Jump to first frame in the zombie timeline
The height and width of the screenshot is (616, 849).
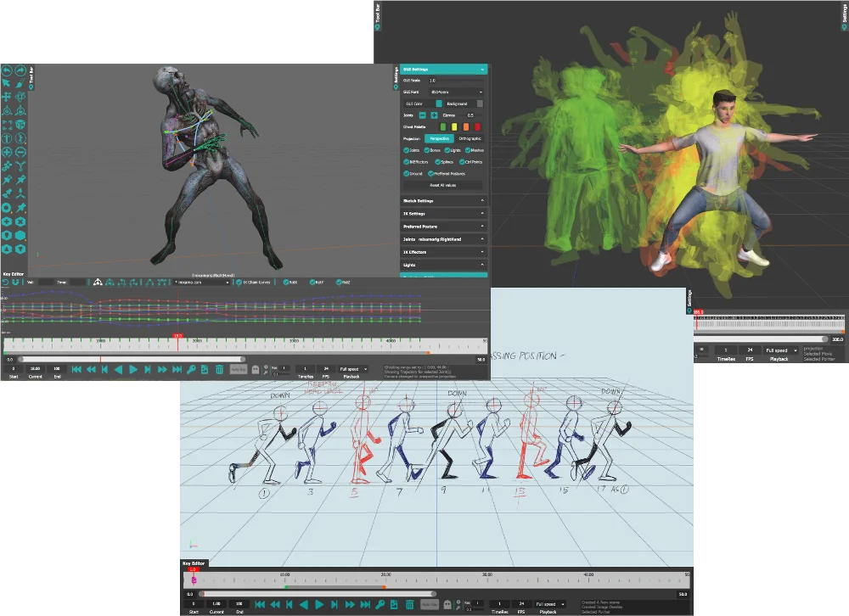(x=76, y=369)
